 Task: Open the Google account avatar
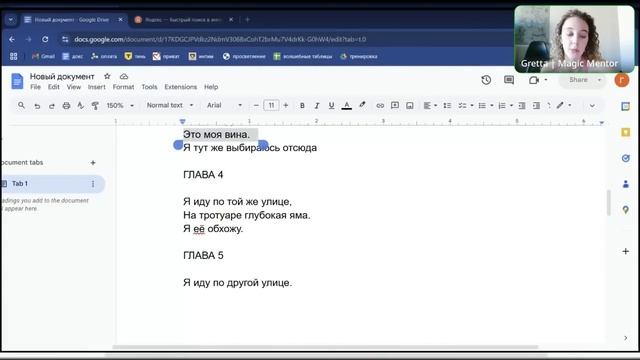point(622,80)
